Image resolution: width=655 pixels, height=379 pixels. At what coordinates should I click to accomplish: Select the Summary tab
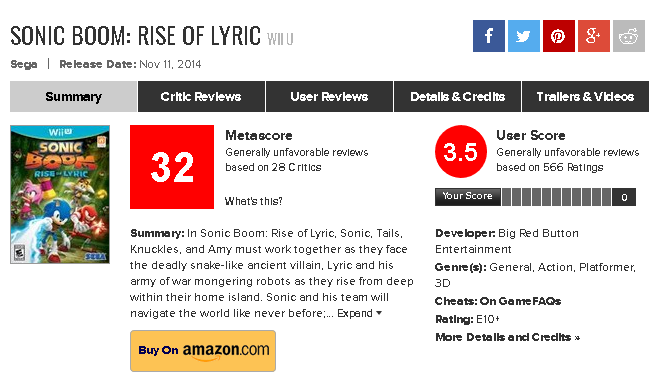pos(74,97)
